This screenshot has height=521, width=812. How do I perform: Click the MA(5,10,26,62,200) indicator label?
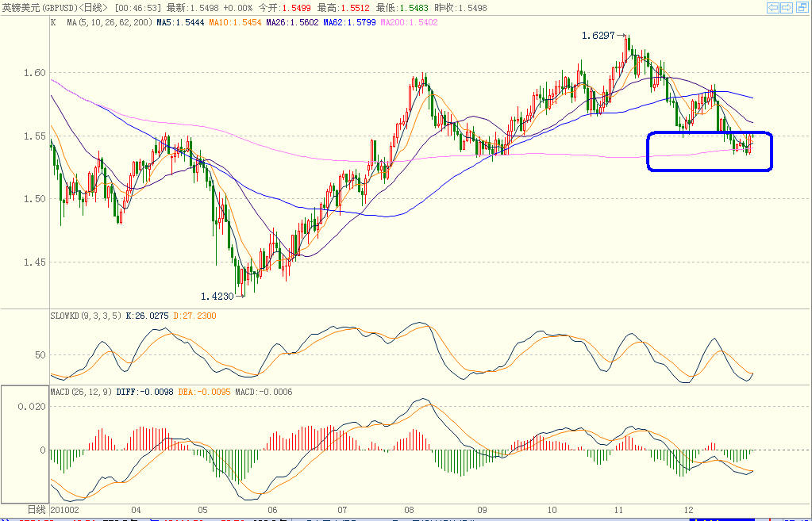click(110, 23)
